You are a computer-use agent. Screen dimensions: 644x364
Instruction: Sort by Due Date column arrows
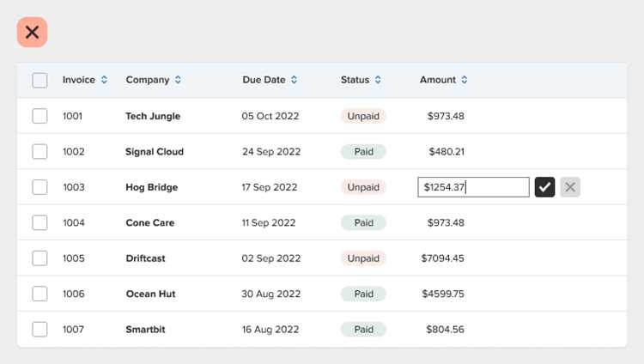click(x=294, y=80)
